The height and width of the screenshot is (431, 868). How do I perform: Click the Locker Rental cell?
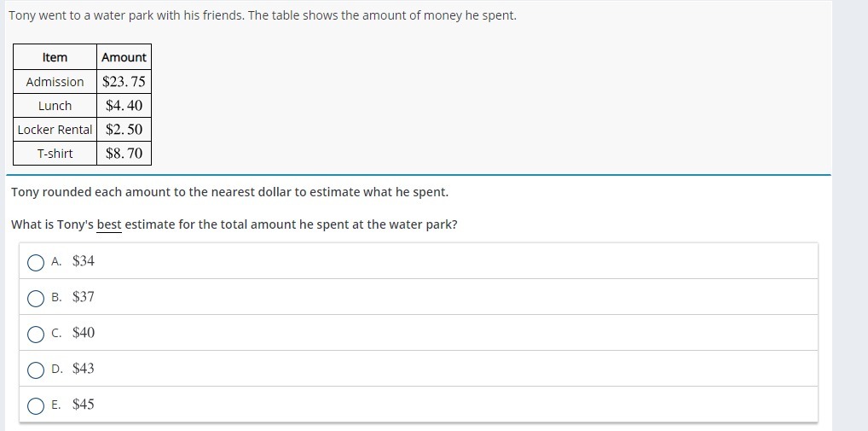click(x=55, y=130)
